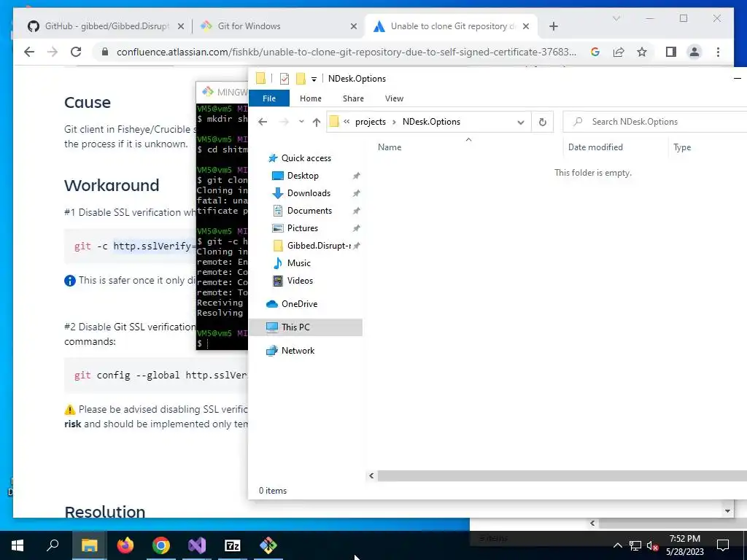The width and height of the screenshot is (747, 560).
Task: Open a new Chrome tab
Action: 553,26
